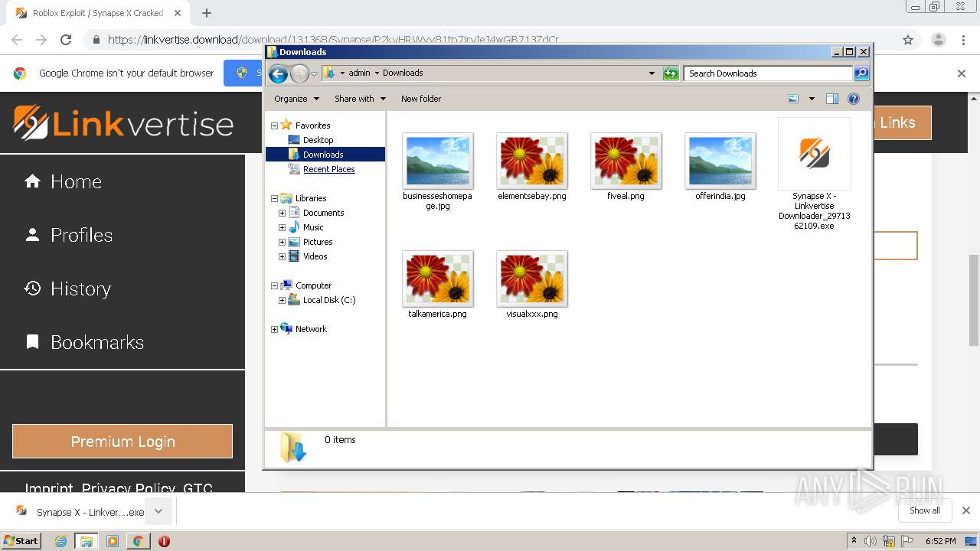Select the Roblox Exploit Synapse X tab
Viewport: 980px width, 551px height.
click(x=98, y=13)
